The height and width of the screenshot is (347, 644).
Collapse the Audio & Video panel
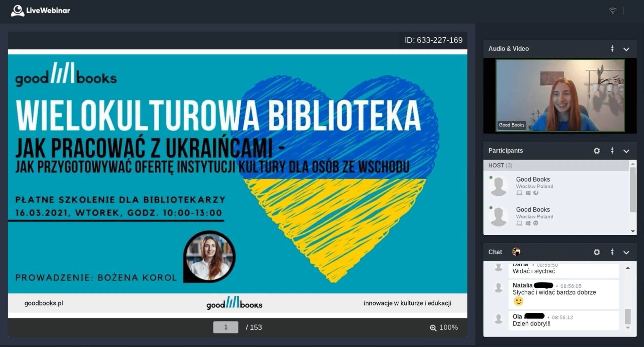626,49
